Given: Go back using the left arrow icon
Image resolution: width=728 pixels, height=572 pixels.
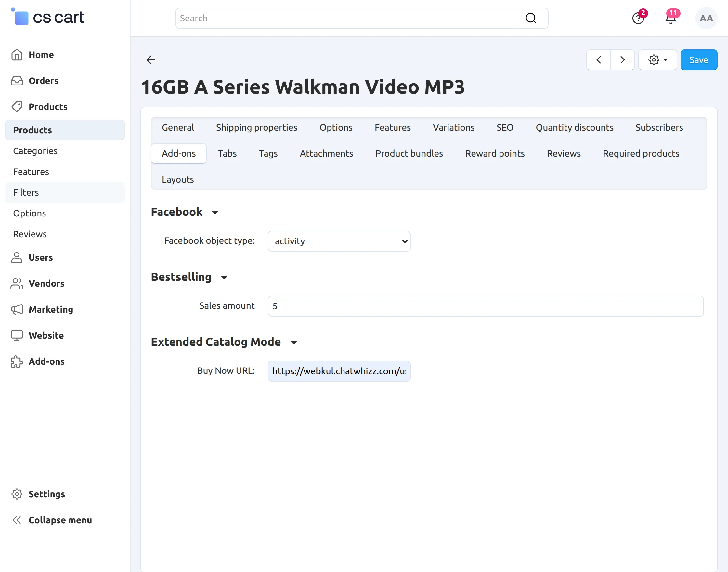Looking at the screenshot, I should tap(151, 59).
